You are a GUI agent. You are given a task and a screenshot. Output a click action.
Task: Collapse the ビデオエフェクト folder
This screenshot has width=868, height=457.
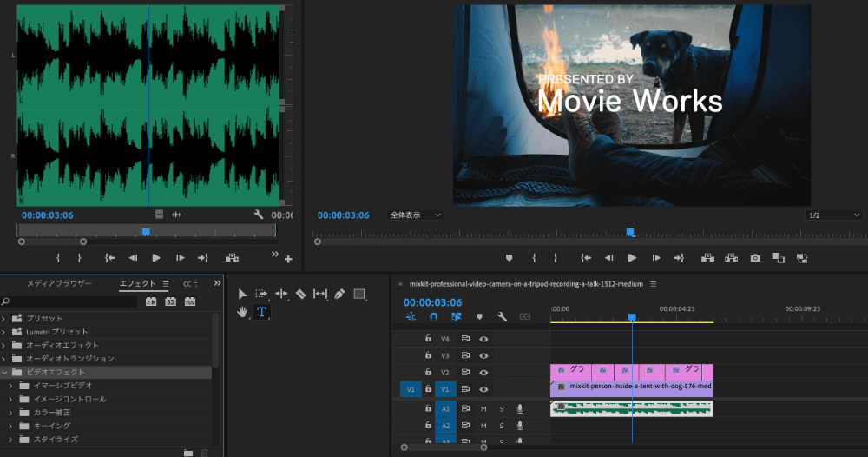click(x=4, y=372)
